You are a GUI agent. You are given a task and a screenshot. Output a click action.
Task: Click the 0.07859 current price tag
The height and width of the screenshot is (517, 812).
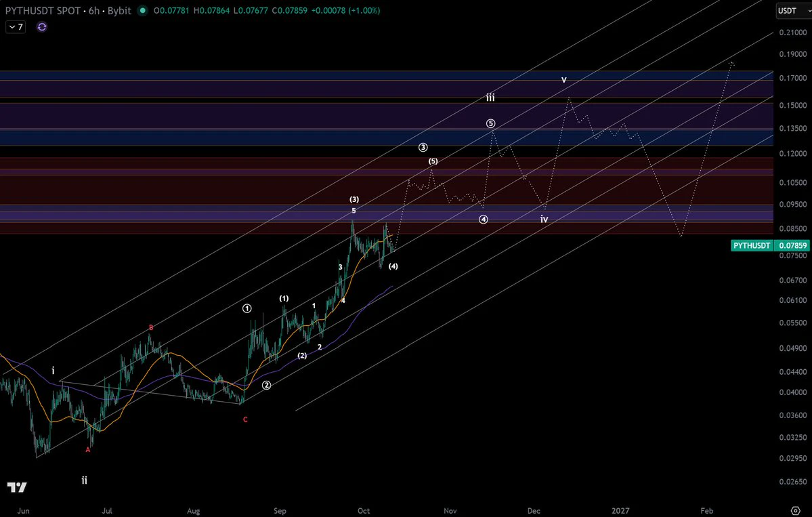(792, 245)
